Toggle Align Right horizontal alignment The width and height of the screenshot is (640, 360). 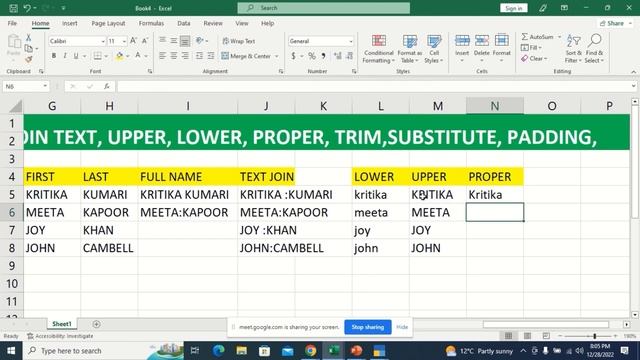(x=185, y=56)
